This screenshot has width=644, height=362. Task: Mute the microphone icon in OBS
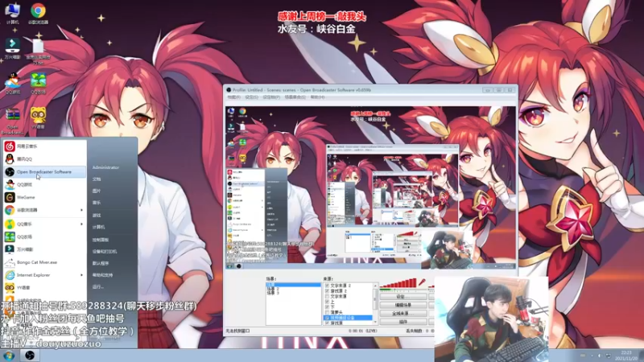pyautogui.click(x=422, y=282)
